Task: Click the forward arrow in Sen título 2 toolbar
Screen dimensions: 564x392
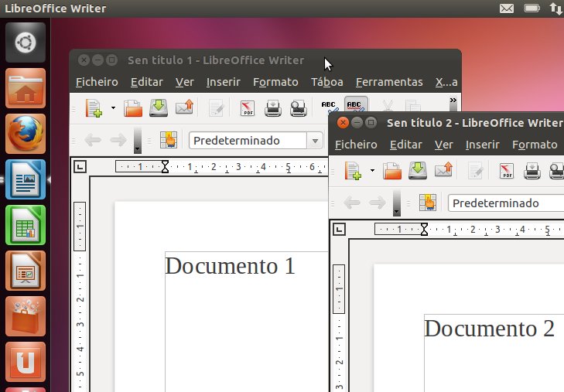Action: (378, 203)
